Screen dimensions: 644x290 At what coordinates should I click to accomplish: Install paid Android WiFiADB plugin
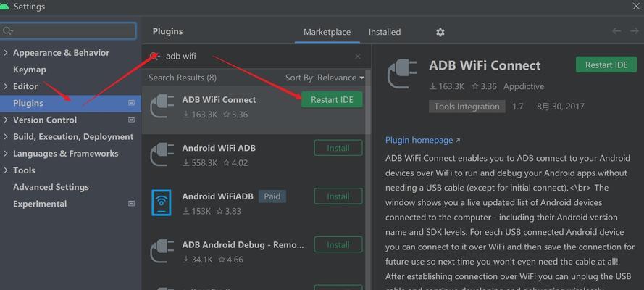[x=338, y=196]
